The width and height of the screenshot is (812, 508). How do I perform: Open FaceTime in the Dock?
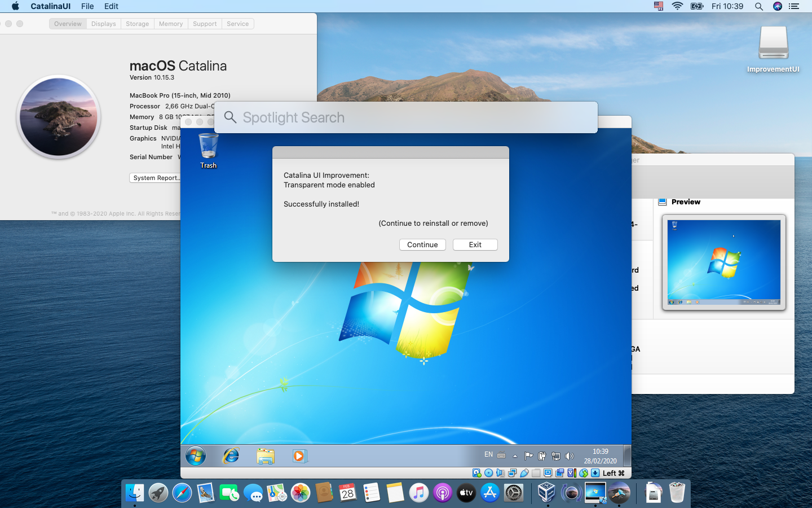(230, 493)
